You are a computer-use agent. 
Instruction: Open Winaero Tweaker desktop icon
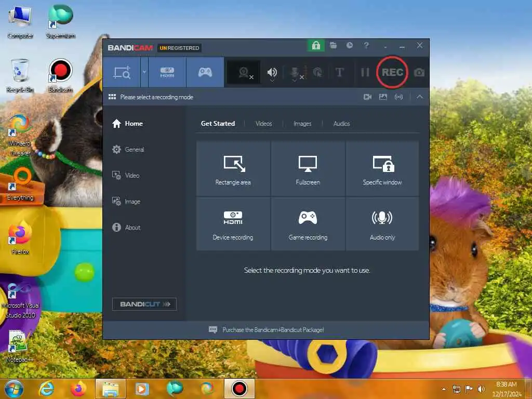coord(20,135)
